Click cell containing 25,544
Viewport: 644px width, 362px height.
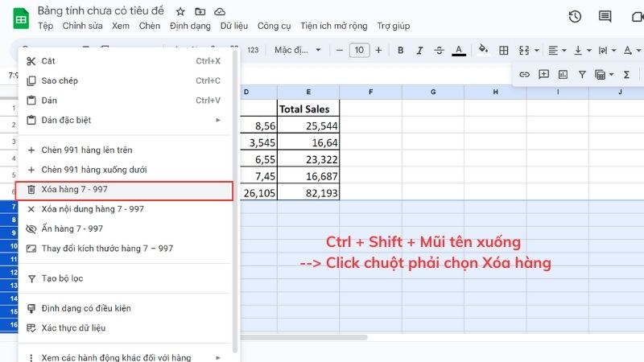pyautogui.click(x=308, y=125)
